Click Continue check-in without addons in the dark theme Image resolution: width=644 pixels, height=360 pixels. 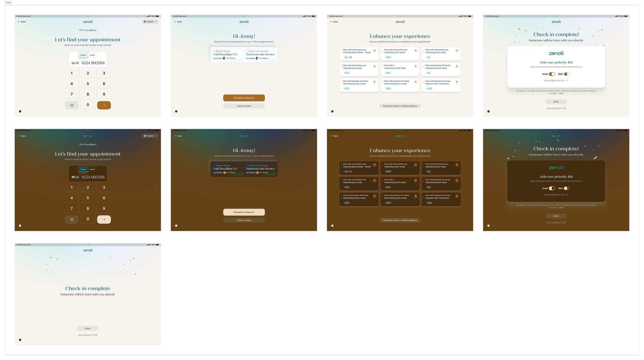coord(400,220)
